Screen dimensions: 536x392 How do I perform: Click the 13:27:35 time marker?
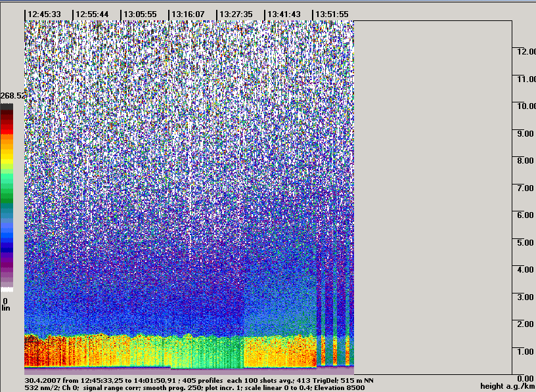pos(236,14)
